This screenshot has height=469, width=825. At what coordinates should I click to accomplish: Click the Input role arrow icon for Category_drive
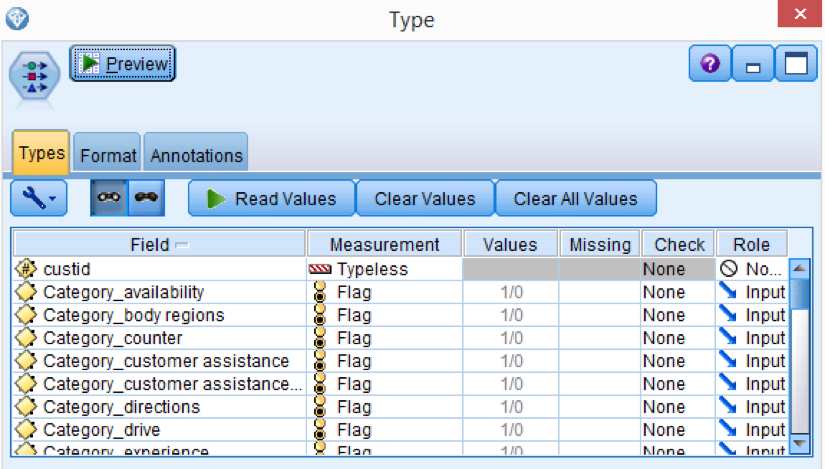click(x=728, y=428)
